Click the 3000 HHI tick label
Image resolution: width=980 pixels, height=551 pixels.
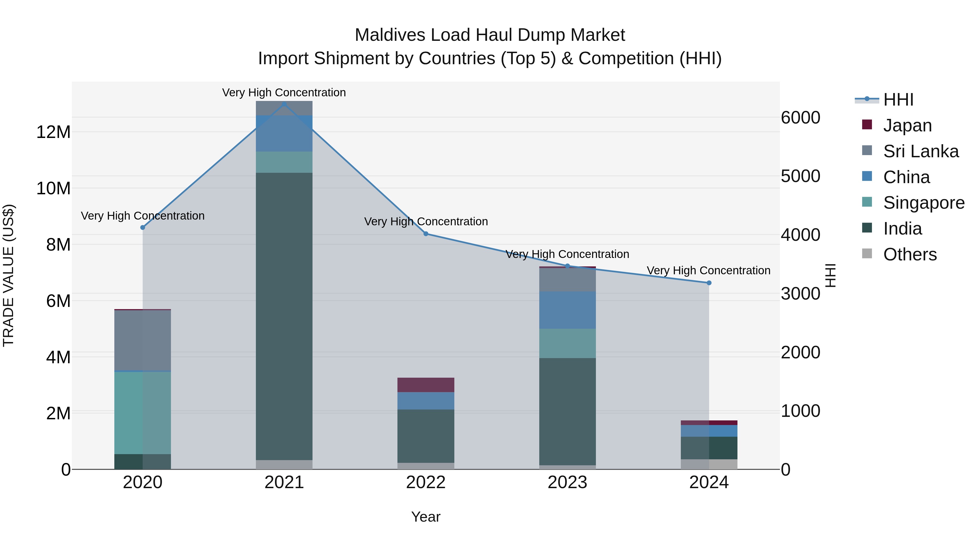[x=801, y=294]
